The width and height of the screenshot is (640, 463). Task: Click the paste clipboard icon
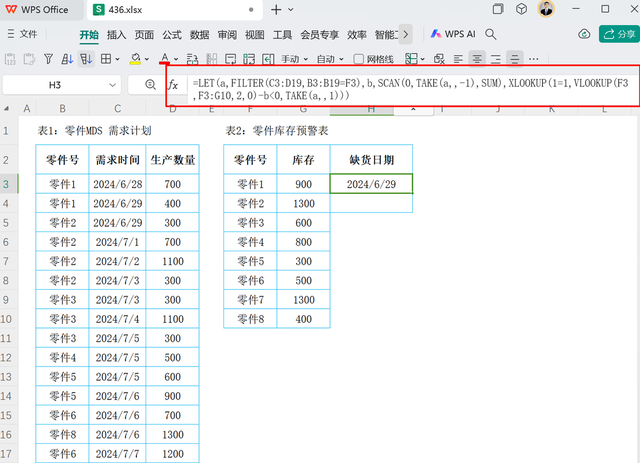29,59
